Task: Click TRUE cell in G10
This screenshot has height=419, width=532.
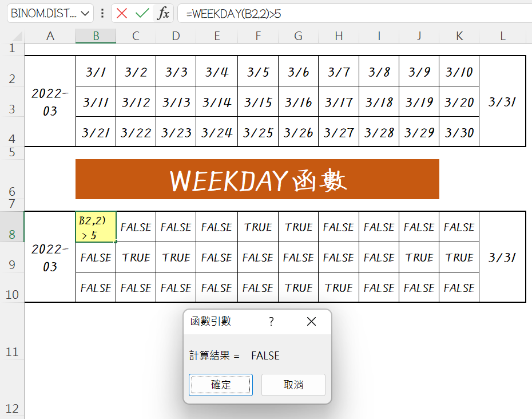Action: (x=298, y=287)
